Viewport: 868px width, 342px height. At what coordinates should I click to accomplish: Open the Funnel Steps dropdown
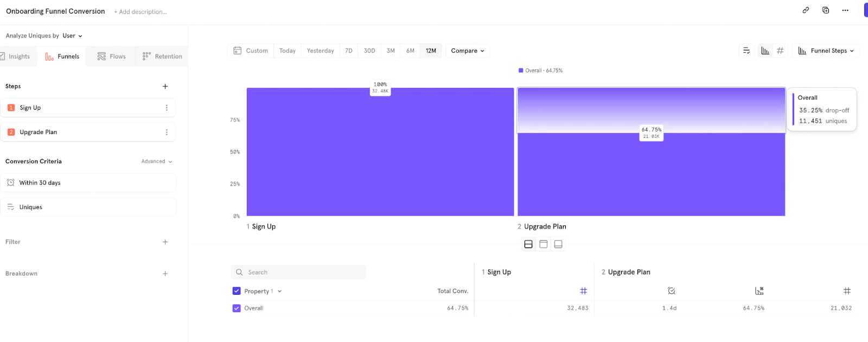pos(826,50)
